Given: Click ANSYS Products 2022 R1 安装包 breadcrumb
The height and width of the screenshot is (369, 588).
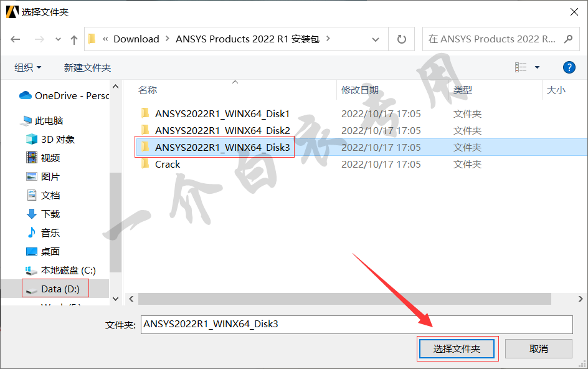Looking at the screenshot, I should [247, 39].
